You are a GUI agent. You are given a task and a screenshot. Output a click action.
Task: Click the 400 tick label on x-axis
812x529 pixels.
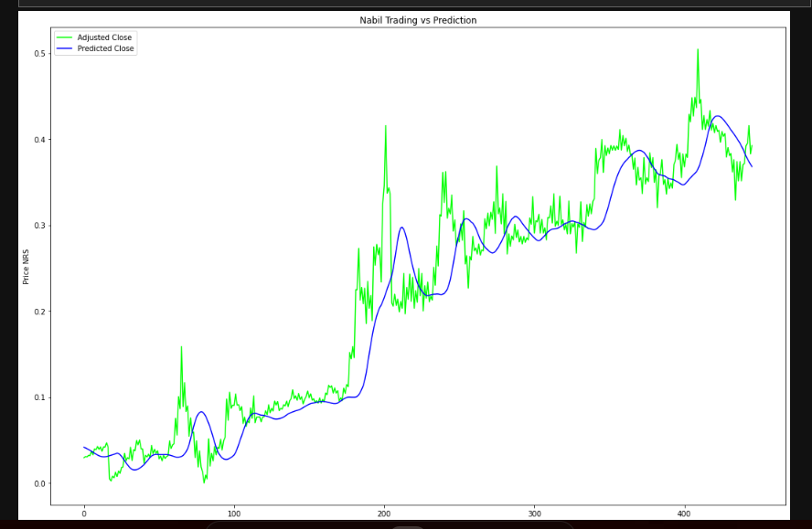point(685,513)
